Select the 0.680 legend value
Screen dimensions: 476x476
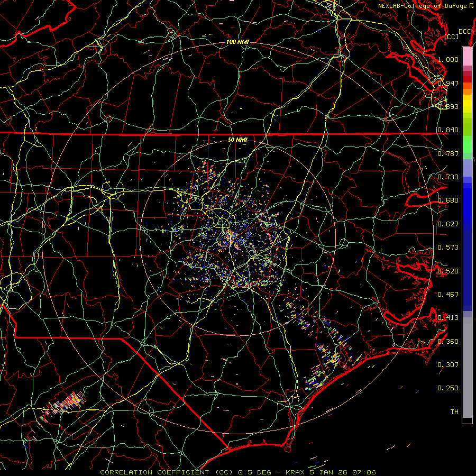tap(448, 200)
